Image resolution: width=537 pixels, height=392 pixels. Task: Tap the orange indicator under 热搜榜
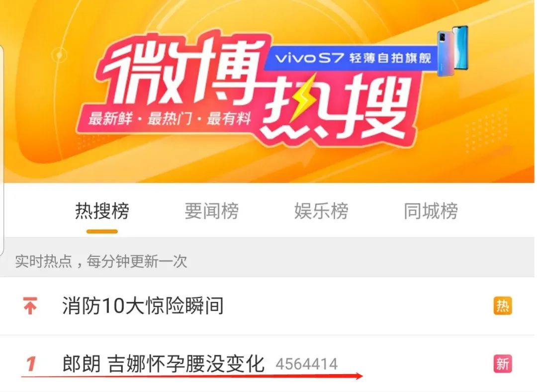point(102,232)
